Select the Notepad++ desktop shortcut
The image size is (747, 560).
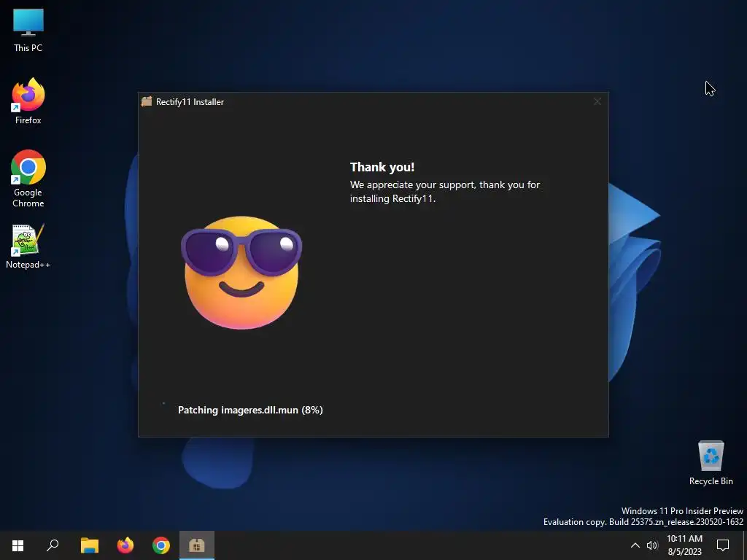28,246
